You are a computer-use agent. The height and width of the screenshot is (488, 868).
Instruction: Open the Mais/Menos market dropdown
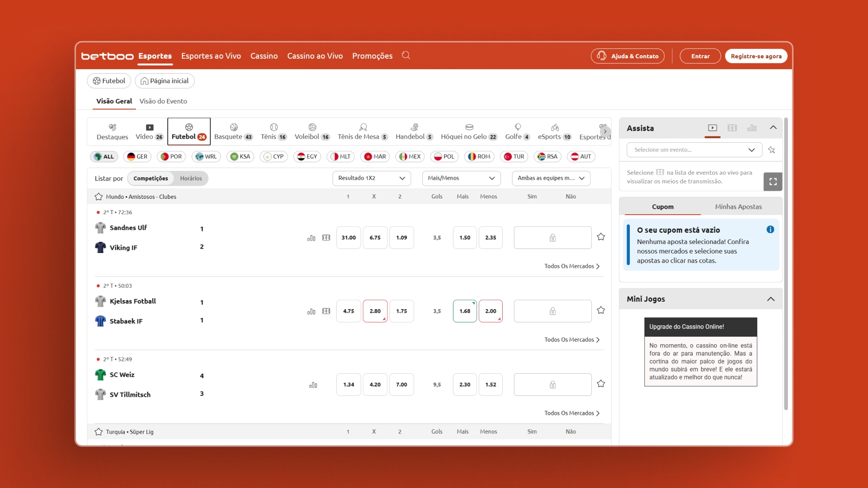click(461, 178)
